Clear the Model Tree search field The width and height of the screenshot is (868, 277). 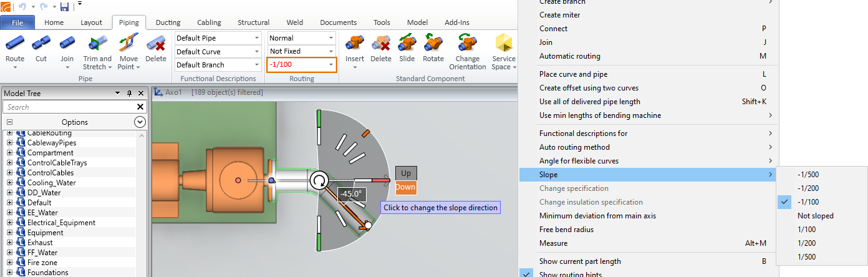pyautogui.click(x=140, y=107)
